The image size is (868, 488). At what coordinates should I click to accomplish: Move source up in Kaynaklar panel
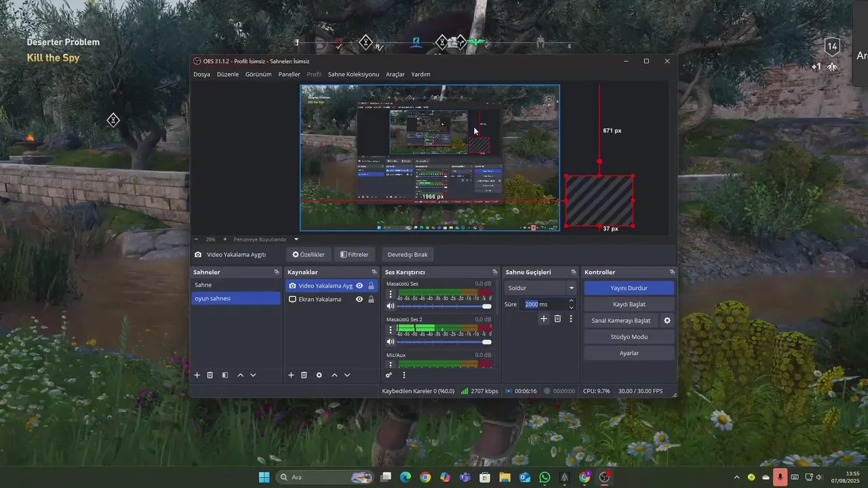coord(334,375)
